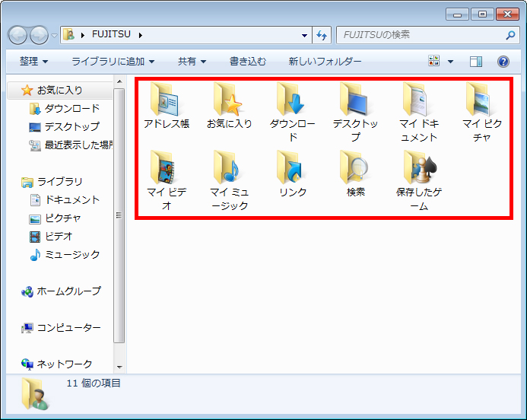Select ダウンロード in navigation pane

(64, 108)
